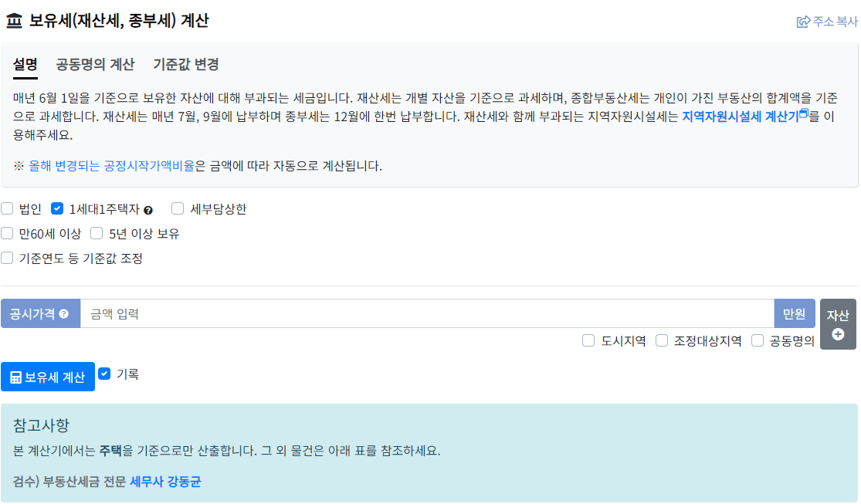Enable the 법인 checkbox
861x504 pixels.
click(x=7, y=208)
